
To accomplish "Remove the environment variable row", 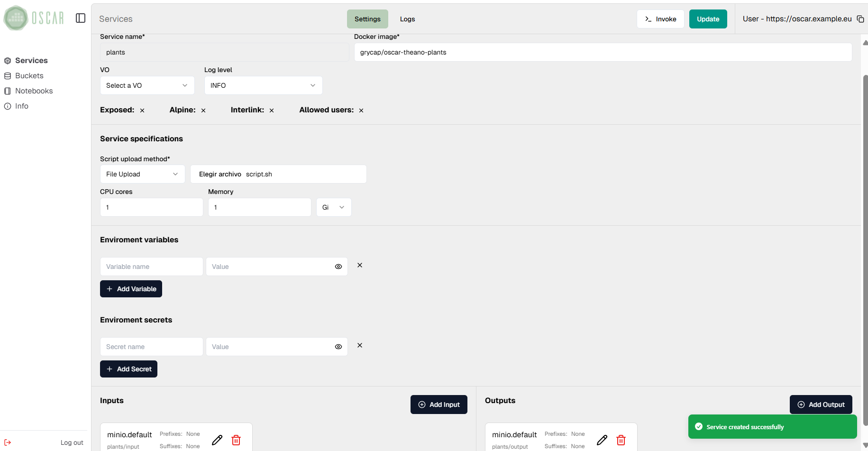I will (360, 265).
